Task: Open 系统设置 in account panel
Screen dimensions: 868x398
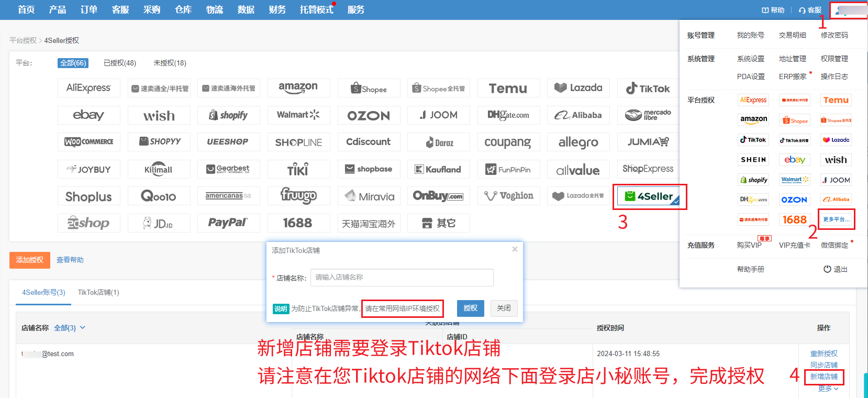Action: tap(751, 59)
